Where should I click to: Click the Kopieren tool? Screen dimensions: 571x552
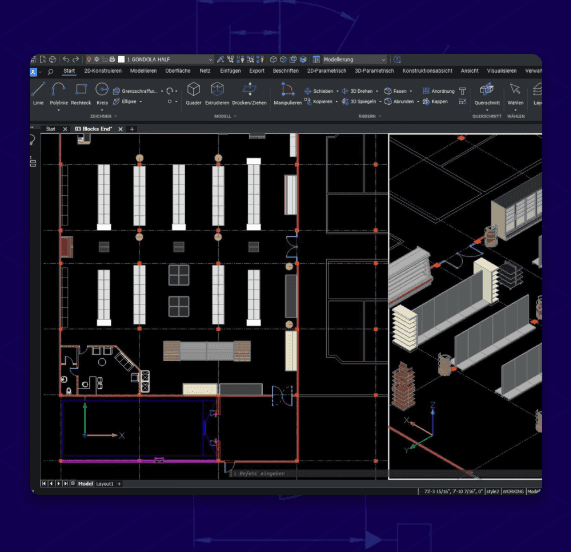tap(319, 102)
